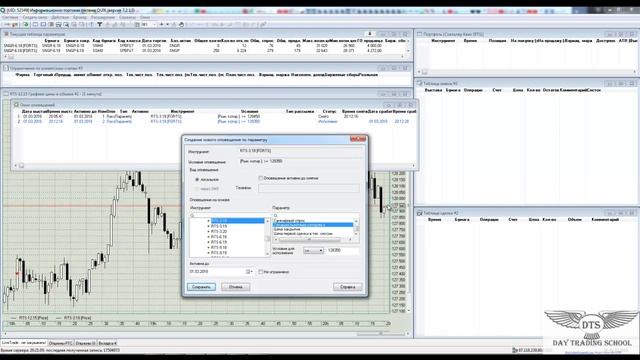Select Цена закрытия in the parameter list
Viewport: 640px width, 360px height.
pyautogui.click(x=287, y=229)
